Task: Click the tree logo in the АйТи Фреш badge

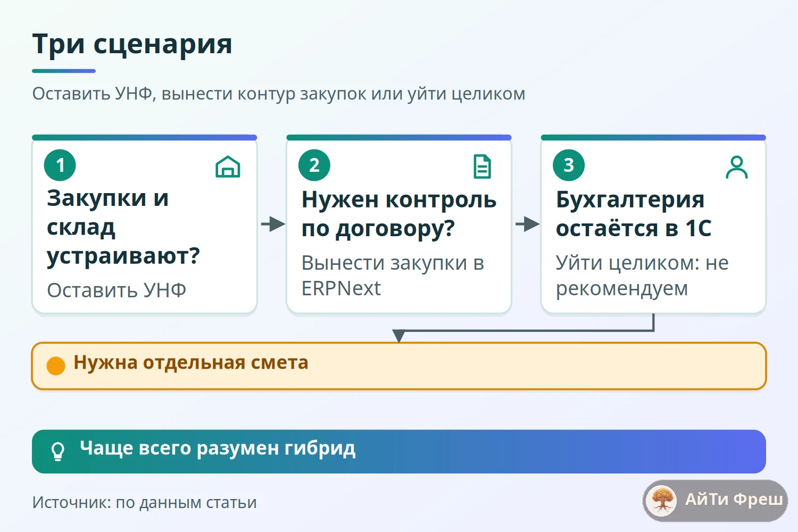Action: (662, 501)
